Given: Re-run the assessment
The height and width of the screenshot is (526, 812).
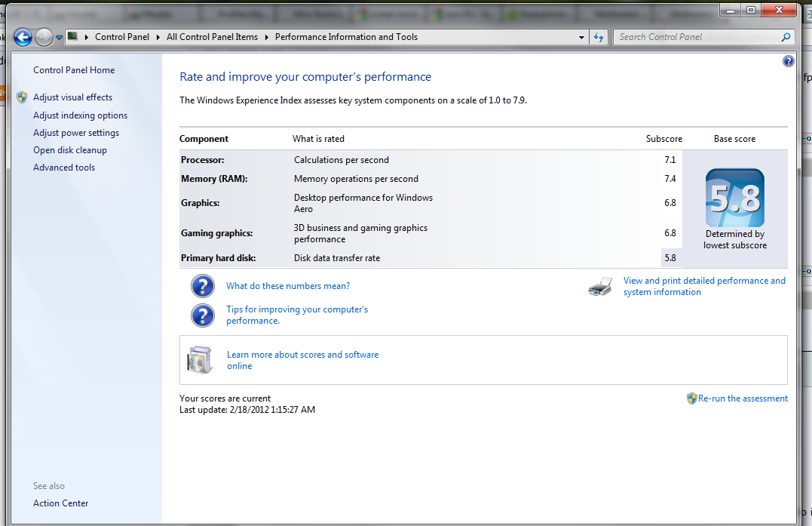Looking at the screenshot, I should [743, 398].
